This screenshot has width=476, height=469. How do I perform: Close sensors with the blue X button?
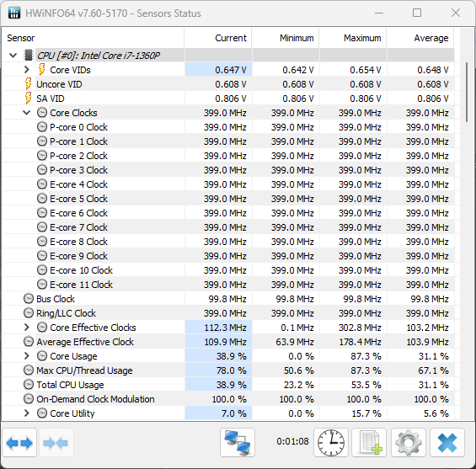[x=447, y=443]
